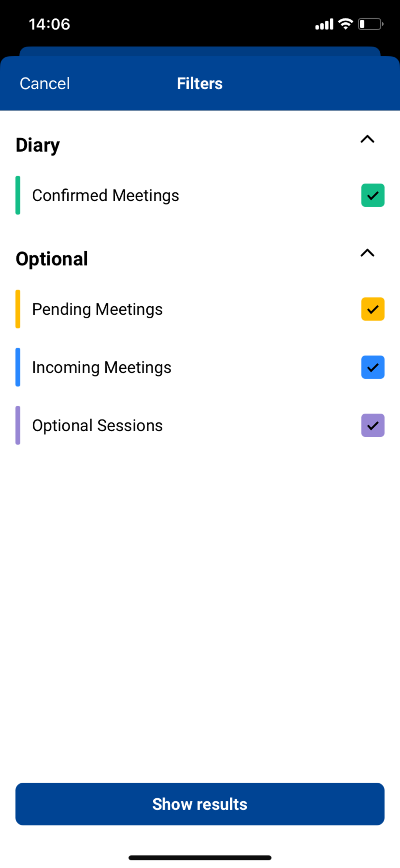The image size is (400, 868).
Task: Tap the battery icon in status bar
Action: pyautogui.click(x=370, y=24)
